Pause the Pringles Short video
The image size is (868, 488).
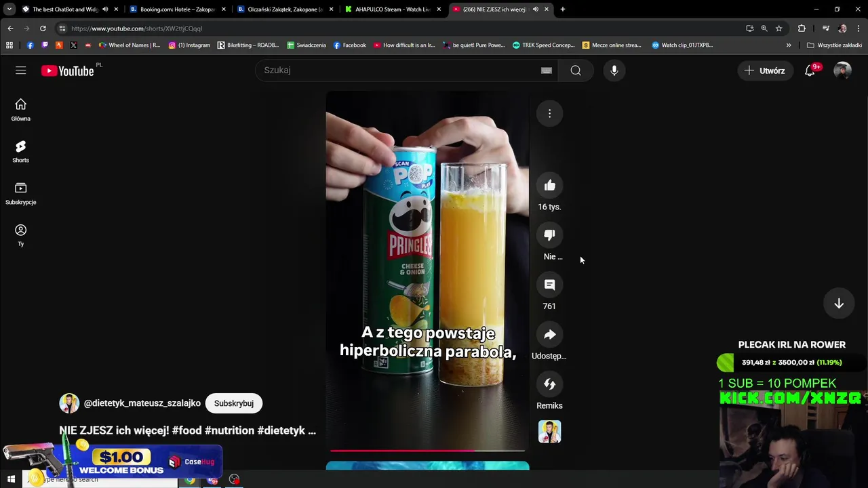coord(427,271)
